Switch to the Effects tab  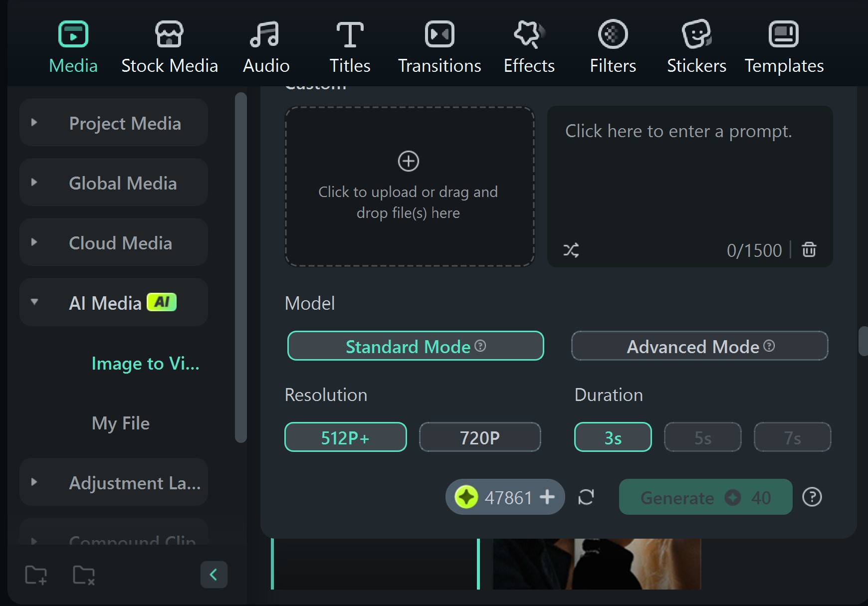pyautogui.click(x=529, y=48)
